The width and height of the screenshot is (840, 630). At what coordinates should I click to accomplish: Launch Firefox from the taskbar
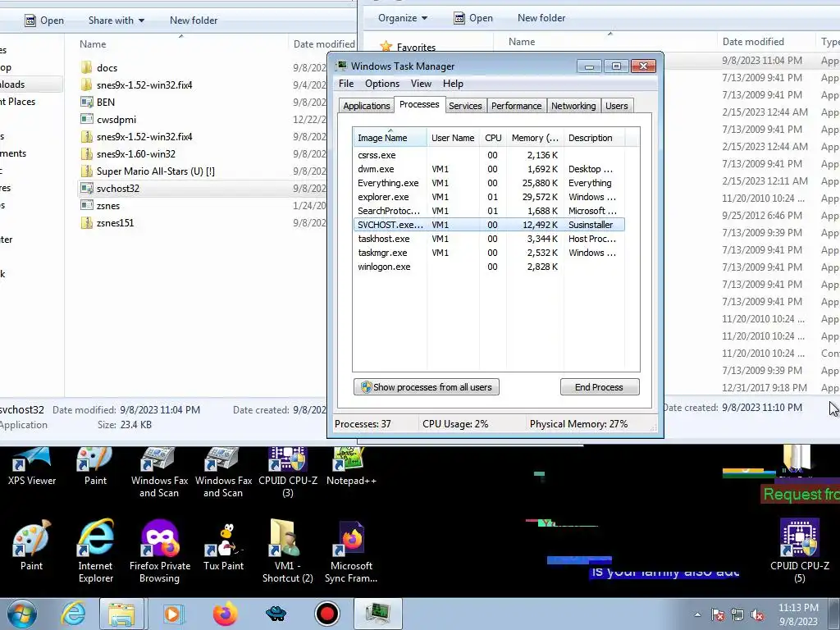point(225,614)
